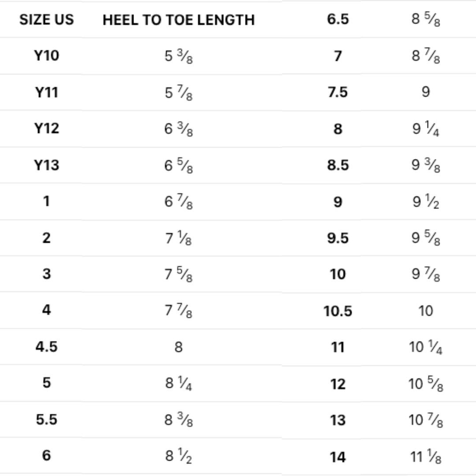The image size is (476, 476).
Task: Click the size 10.5 cell
Action: (338, 311)
